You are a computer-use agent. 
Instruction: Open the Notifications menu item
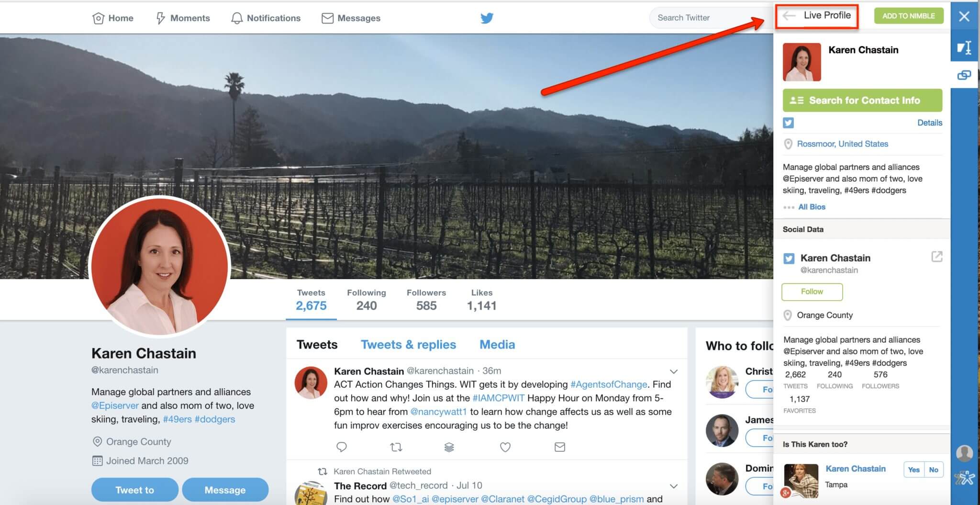coord(266,18)
